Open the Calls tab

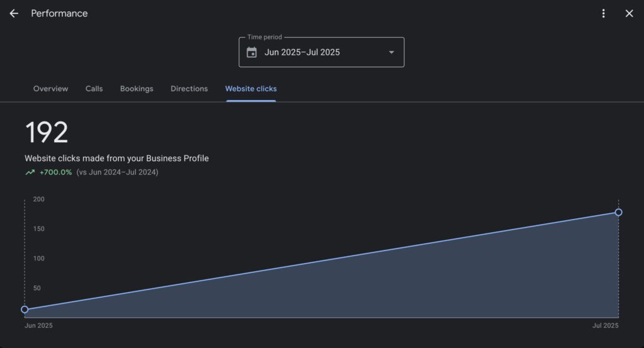94,89
